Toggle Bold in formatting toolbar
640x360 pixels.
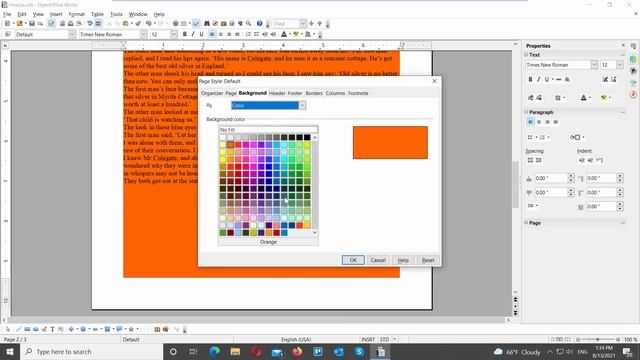184,34
